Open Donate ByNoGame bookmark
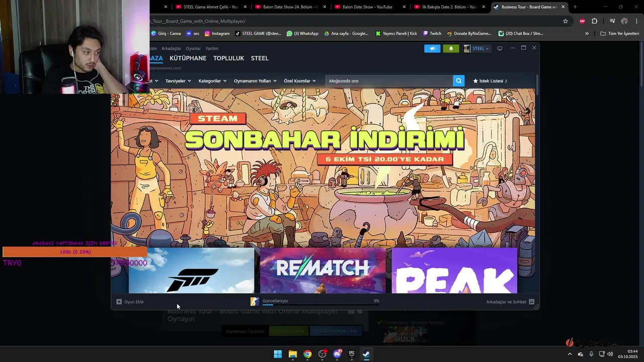 click(x=469, y=34)
